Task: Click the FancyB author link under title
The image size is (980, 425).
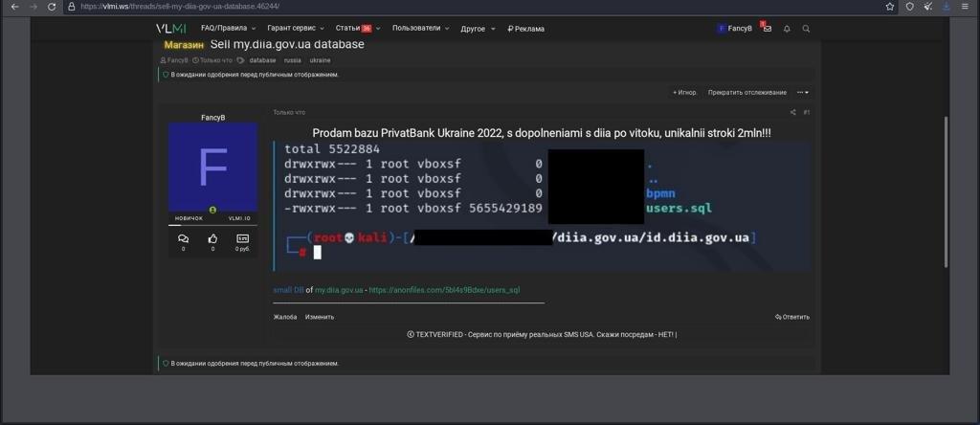Action: 177,60
